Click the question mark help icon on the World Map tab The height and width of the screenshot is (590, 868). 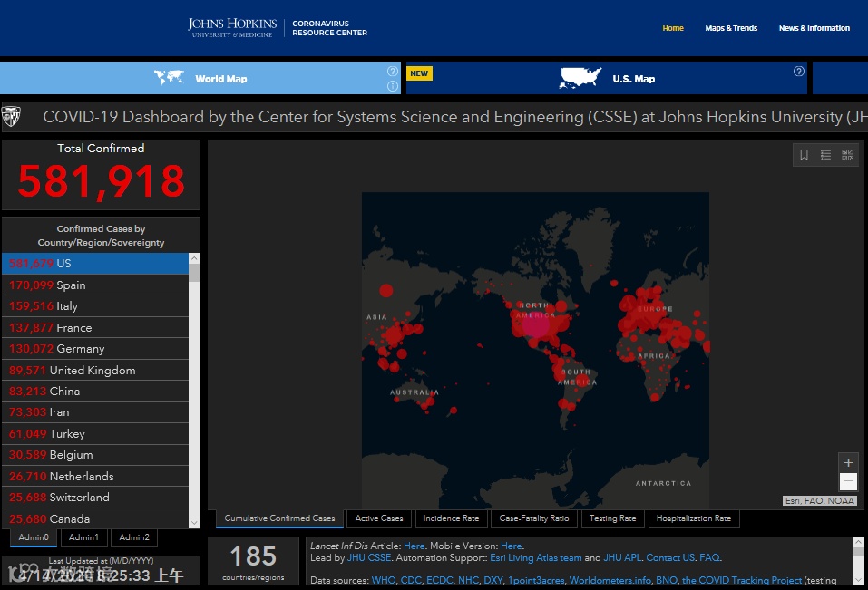pos(393,72)
